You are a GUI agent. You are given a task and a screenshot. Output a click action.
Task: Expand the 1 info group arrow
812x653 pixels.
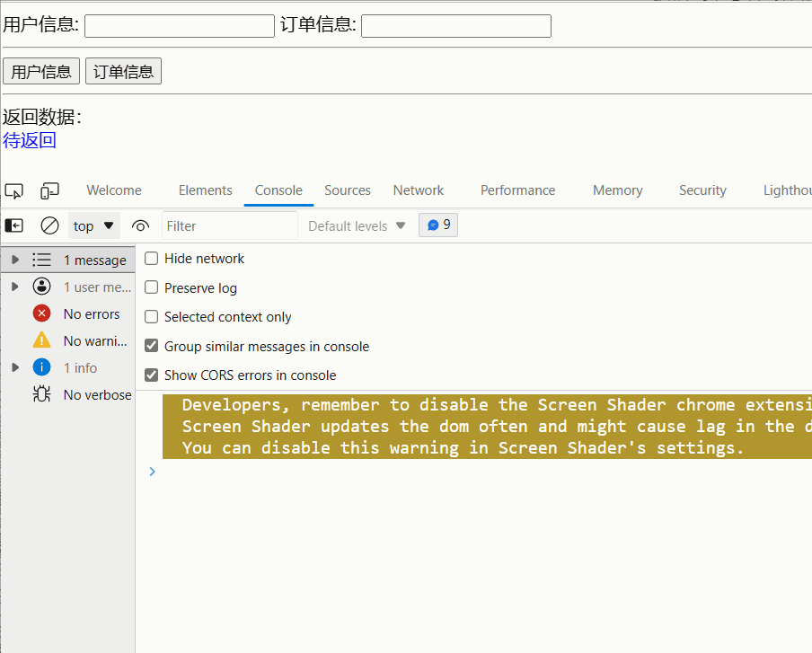[15, 367]
